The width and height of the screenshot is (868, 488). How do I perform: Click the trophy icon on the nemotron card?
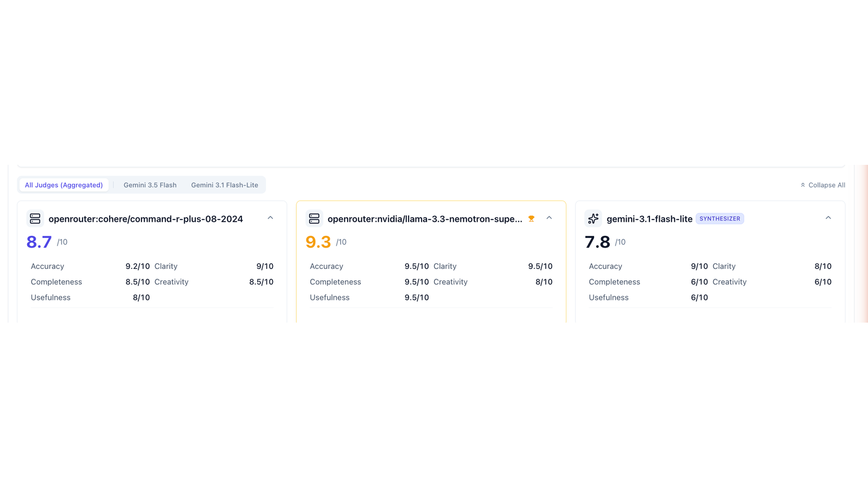[x=531, y=219]
